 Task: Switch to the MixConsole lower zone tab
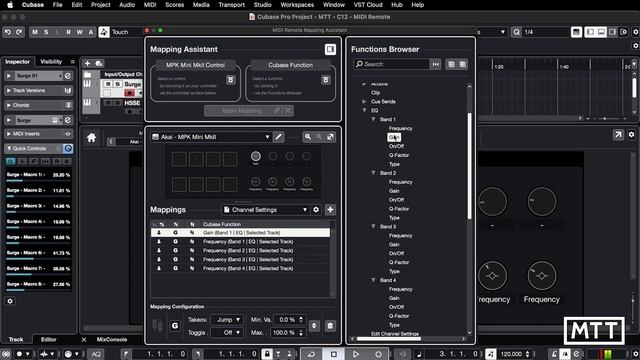[x=112, y=340]
